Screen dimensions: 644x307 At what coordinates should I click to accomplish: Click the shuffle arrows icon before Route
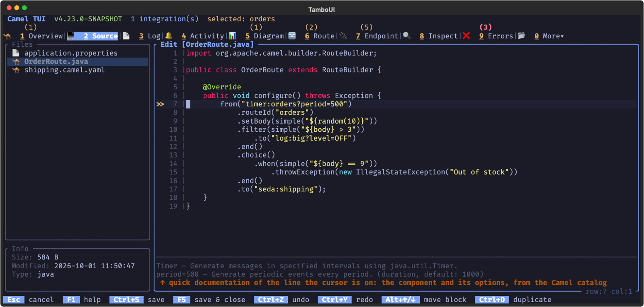(x=292, y=36)
